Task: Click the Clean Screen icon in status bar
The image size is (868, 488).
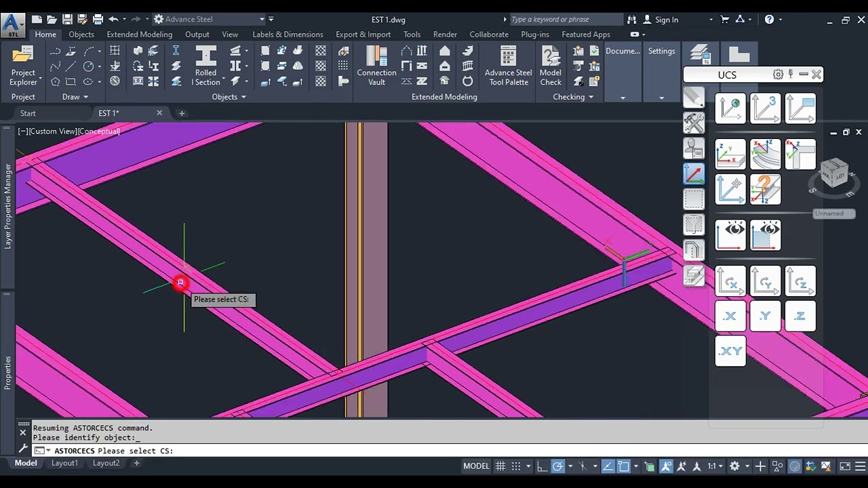Action: (x=845, y=466)
